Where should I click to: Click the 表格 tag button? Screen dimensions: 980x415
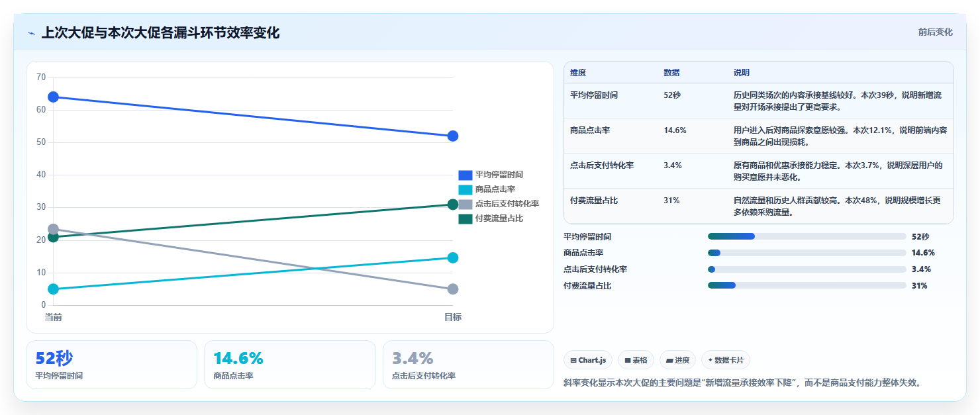[x=636, y=360]
